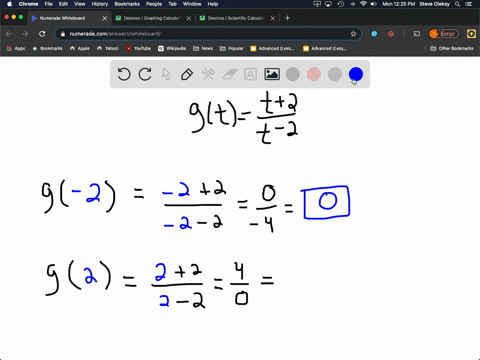The image size is (480, 360).
Task: Open the YouTube bookmark
Action: click(138, 48)
